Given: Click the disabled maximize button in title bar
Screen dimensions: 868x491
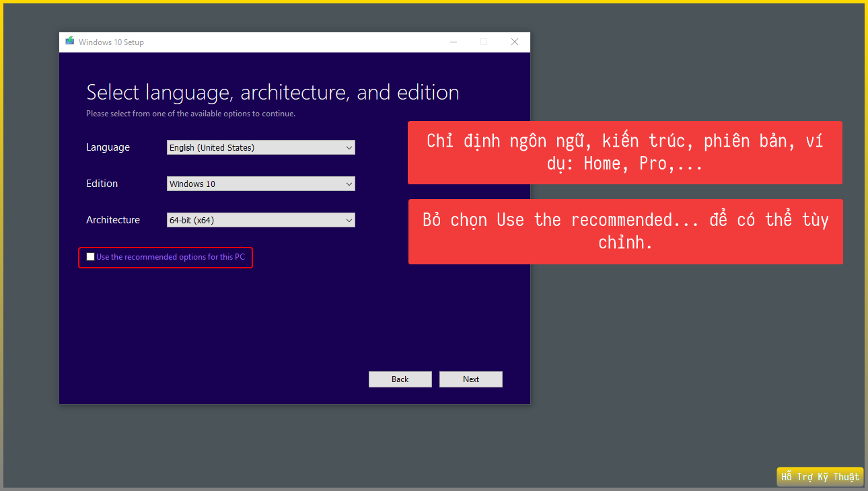Looking at the screenshot, I should point(484,42).
